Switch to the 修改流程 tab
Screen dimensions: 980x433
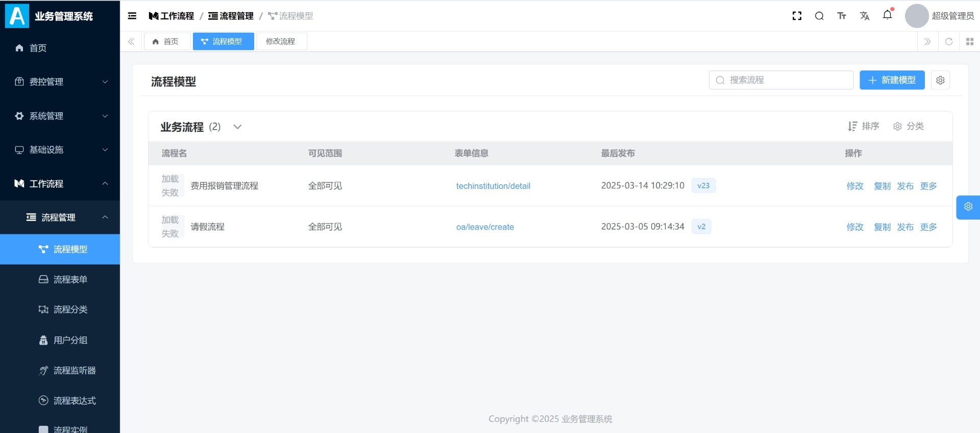[x=281, y=41]
